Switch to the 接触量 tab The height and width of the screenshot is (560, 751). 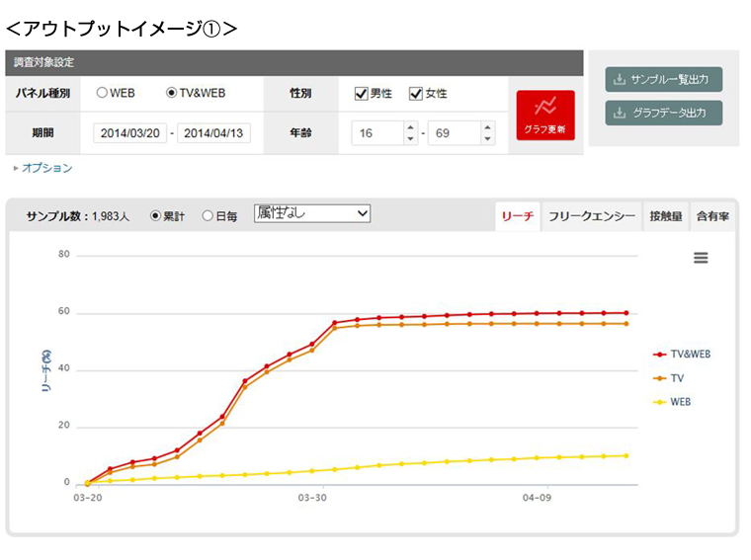(665, 216)
